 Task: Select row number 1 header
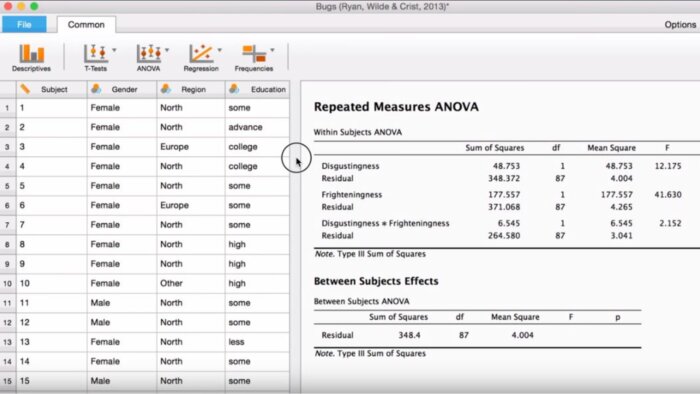8,108
